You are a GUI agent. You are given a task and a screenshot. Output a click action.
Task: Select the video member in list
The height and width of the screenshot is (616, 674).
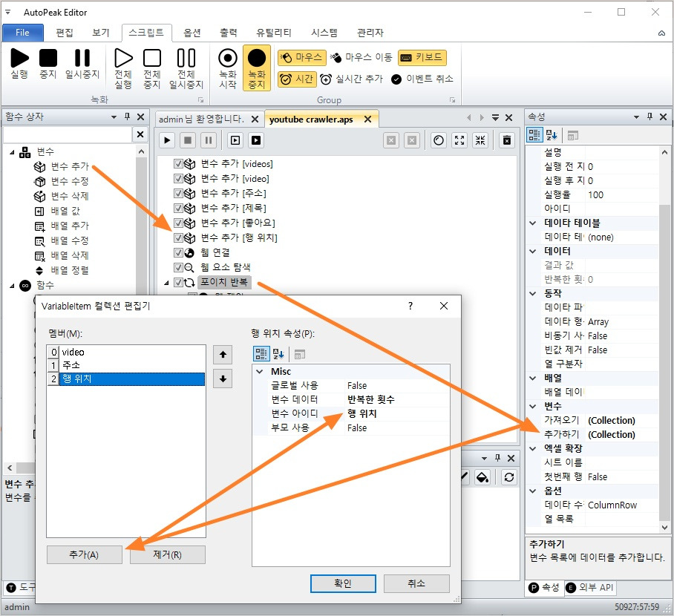(x=126, y=353)
